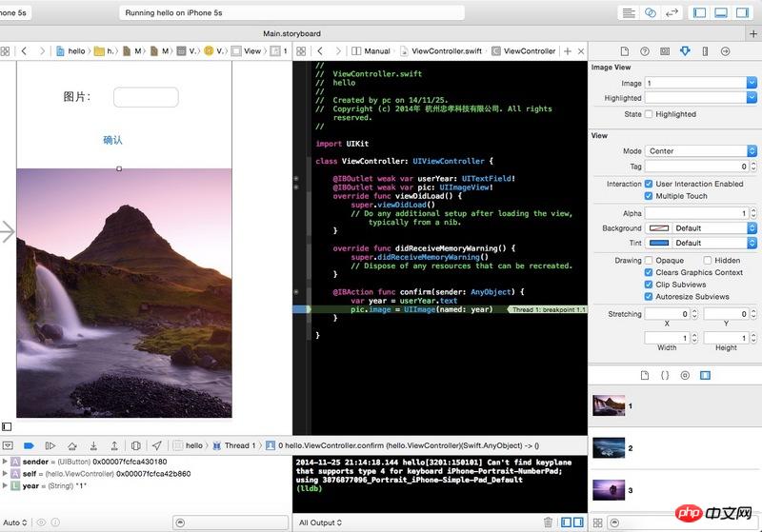Close the assistant editor pane
Screen dimensions: 762x532
click(581, 51)
